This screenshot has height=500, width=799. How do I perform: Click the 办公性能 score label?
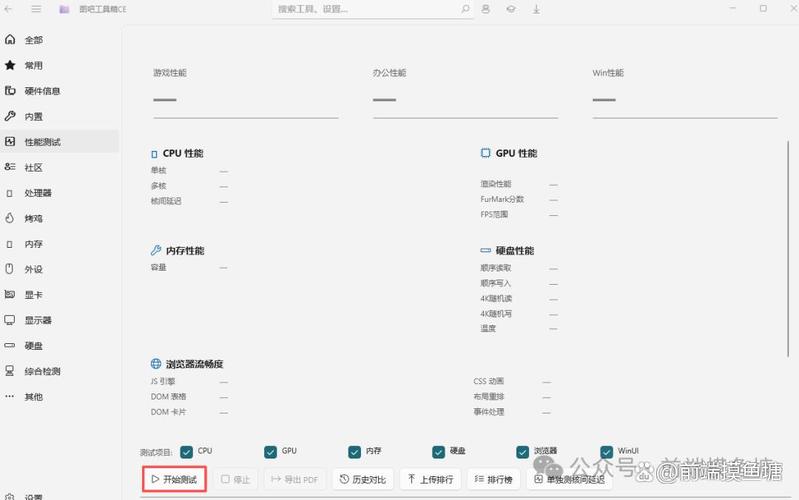pos(389,73)
